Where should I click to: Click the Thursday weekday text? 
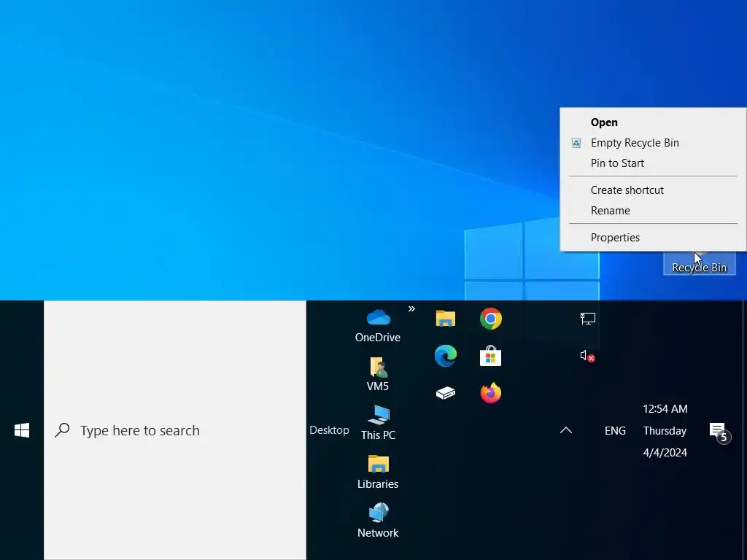click(x=665, y=430)
